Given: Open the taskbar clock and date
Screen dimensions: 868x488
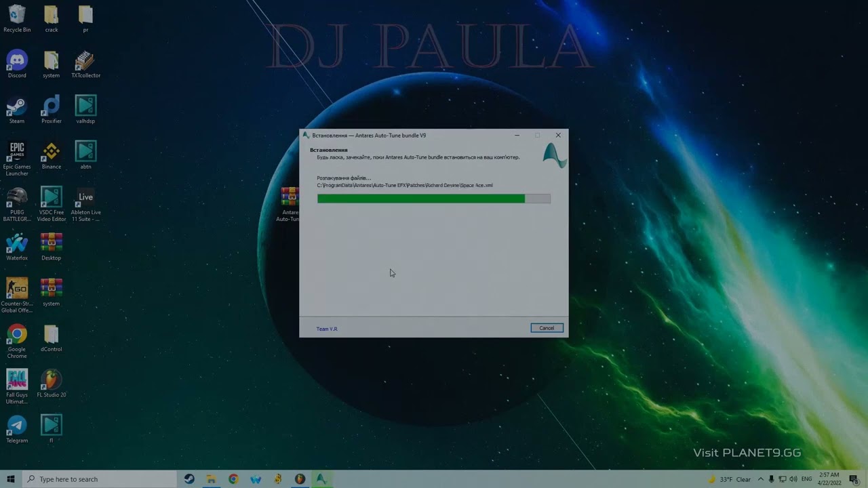Looking at the screenshot, I should click(830, 479).
